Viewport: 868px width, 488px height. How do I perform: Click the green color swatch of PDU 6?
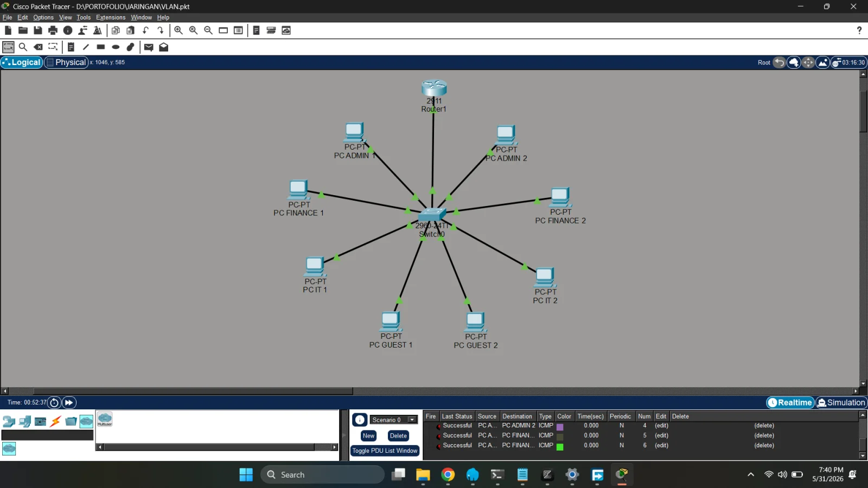click(560, 447)
